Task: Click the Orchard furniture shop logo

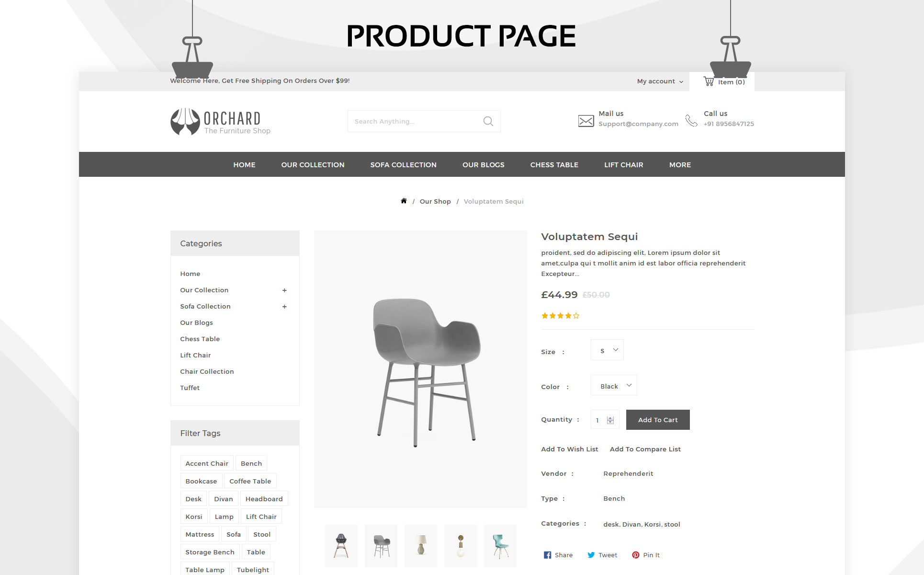Action: tap(220, 122)
